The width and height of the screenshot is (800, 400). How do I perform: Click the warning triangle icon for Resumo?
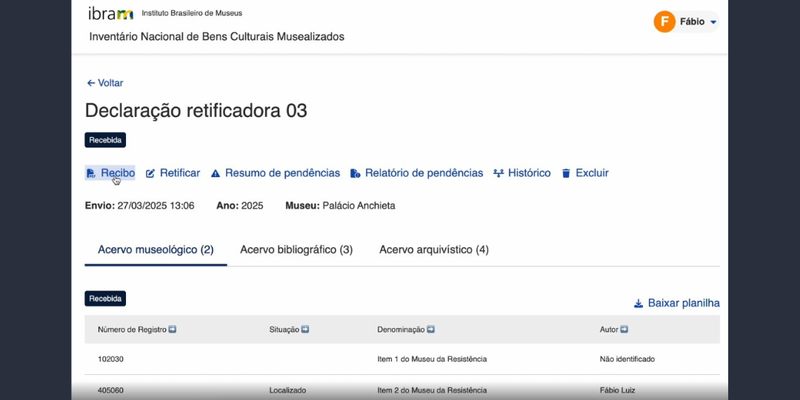pos(215,173)
